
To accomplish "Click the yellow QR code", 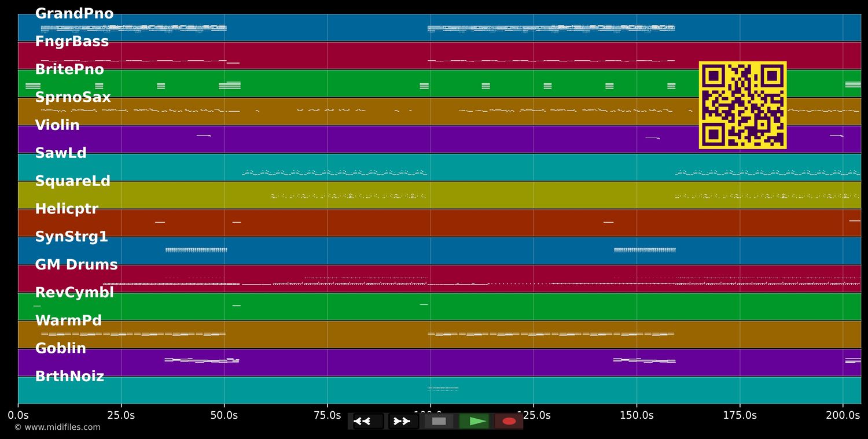I will [742, 105].
